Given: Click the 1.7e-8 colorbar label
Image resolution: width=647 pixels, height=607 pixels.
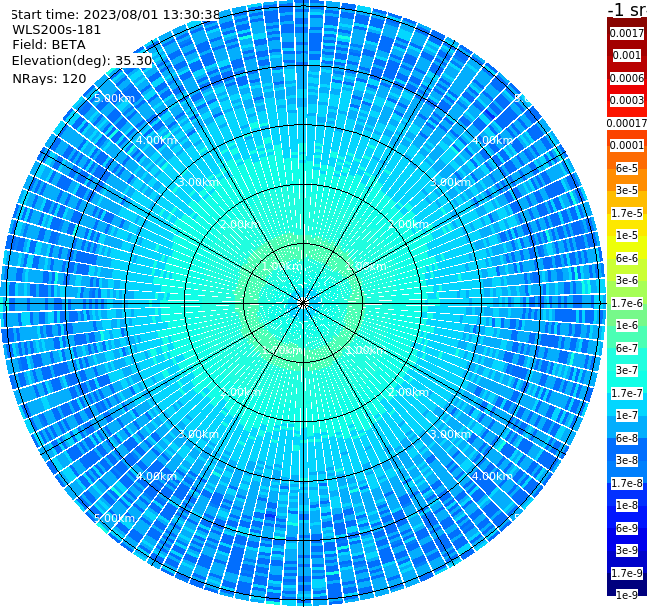Looking at the screenshot, I should point(627,483).
